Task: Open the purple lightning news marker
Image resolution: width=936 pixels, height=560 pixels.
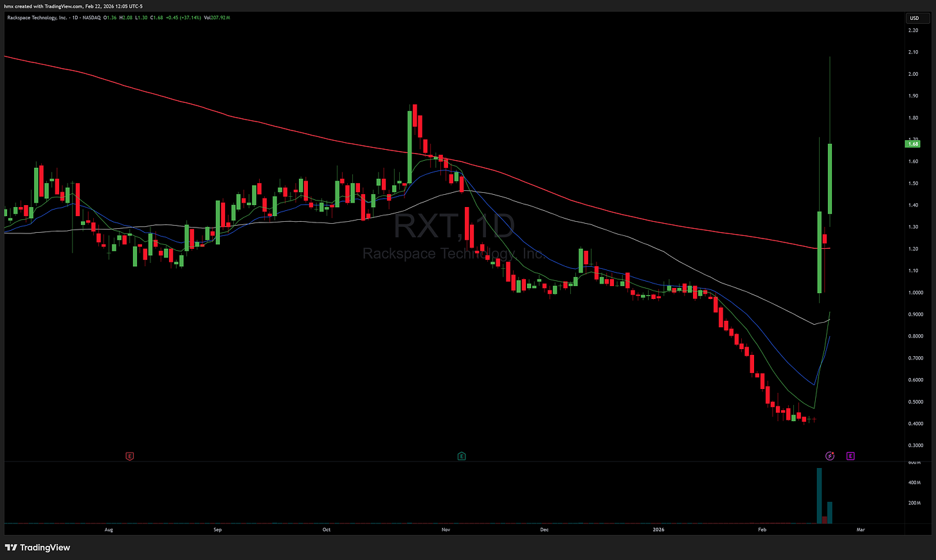Action: coord(830,456)
